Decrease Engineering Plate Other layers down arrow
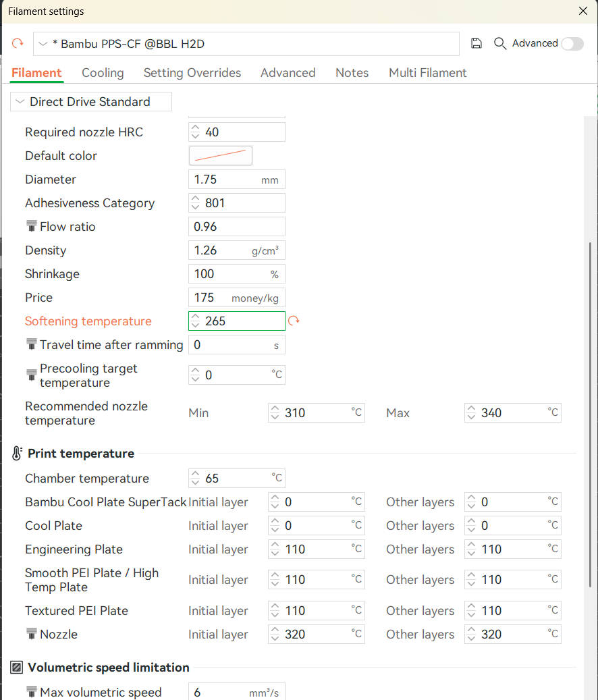The height and width of the screenshot is (700, 598). click(471, 554)
